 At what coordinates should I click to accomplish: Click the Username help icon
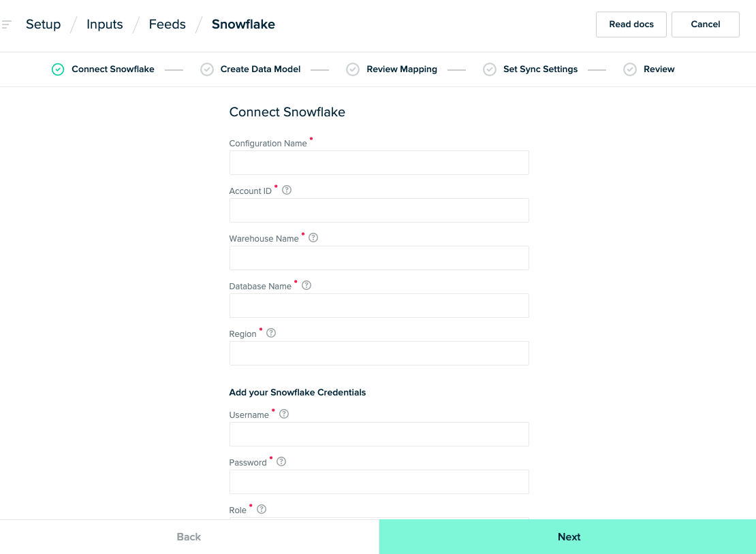[284, 414]
